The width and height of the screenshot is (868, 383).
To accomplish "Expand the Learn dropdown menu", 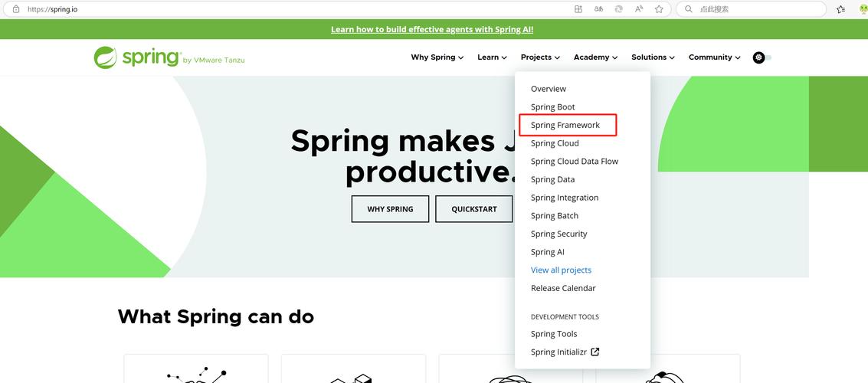I will [x=492, y=57].
